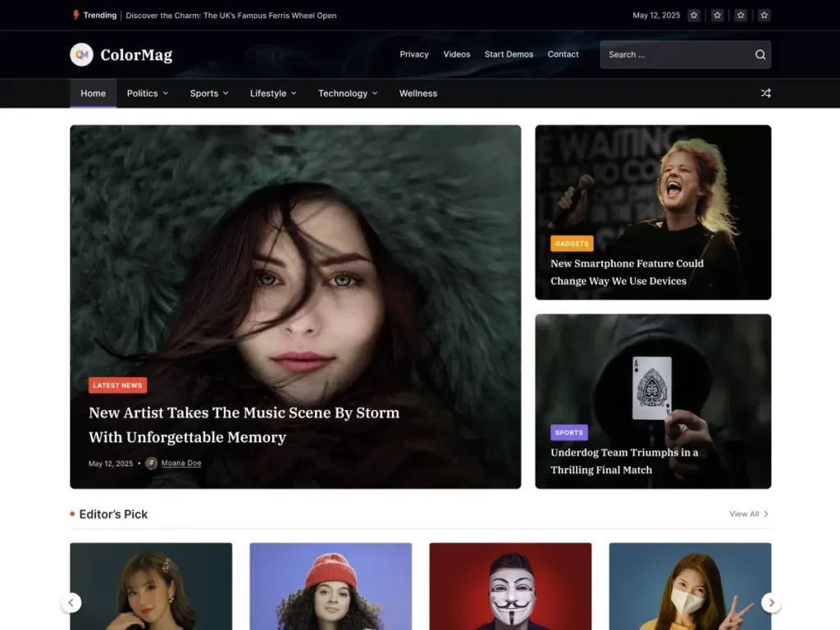This screenshot has height=630, width=840.
Task: Select the LATEST NEWS category badge
Action: point(117,385)
